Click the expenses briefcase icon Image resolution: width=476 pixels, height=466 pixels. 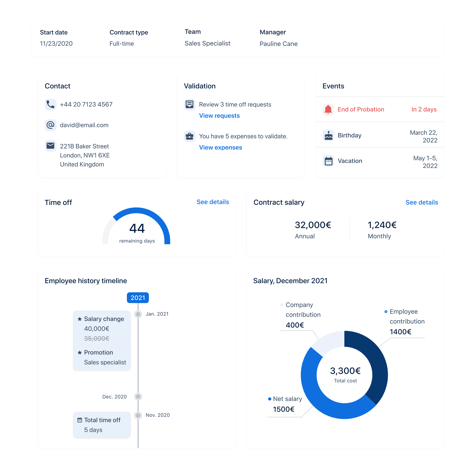click(x=189, y=136)
